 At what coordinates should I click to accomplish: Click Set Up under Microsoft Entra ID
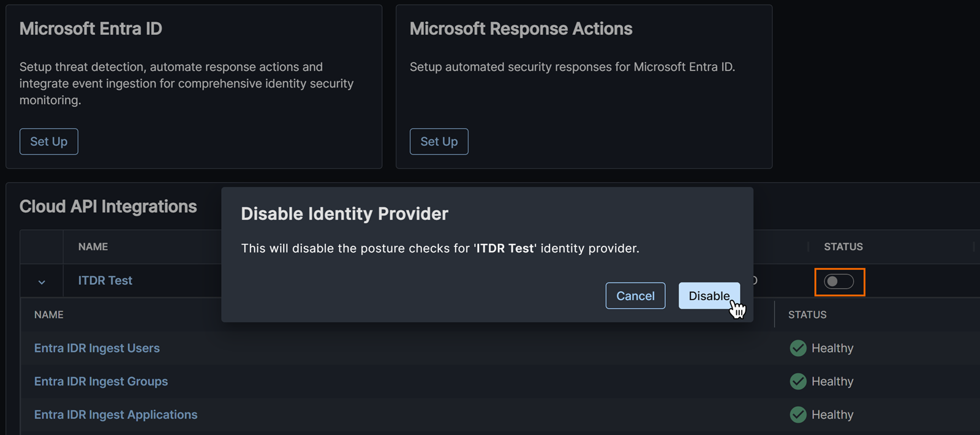tap(49, 142)
